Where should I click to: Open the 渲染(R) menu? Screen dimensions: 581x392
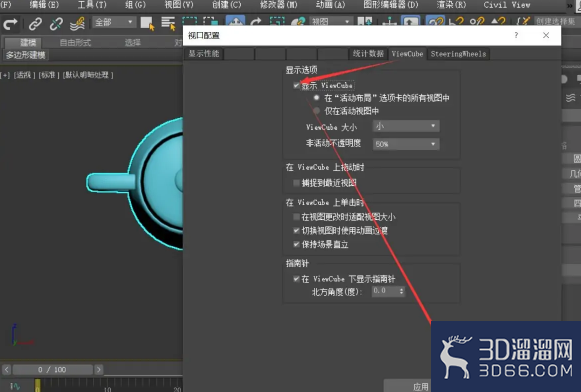451,5
